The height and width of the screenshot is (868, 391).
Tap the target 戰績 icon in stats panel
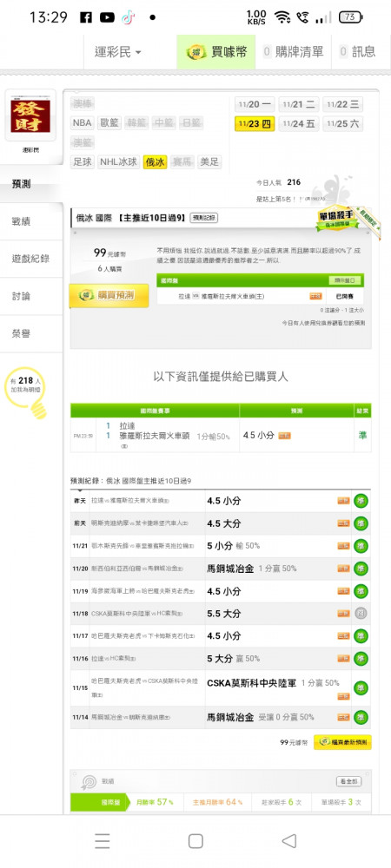coord(89,782)
